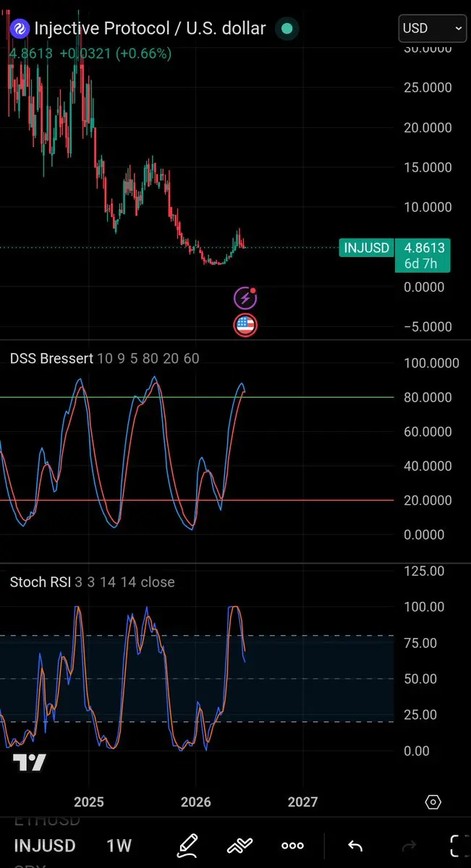Click the 2026 time axis label
Image resolution: width=471 pixels, height=868 pixels.
[196, 802]
